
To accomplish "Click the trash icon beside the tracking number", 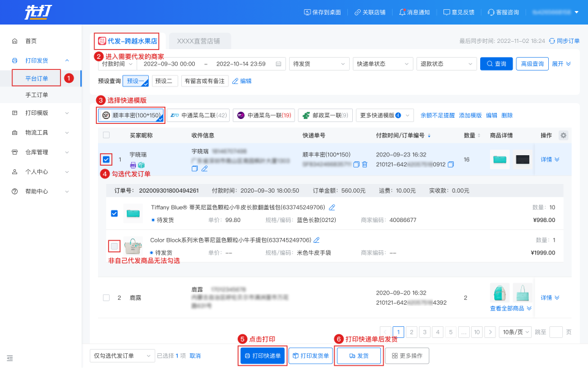I will 365,164.
